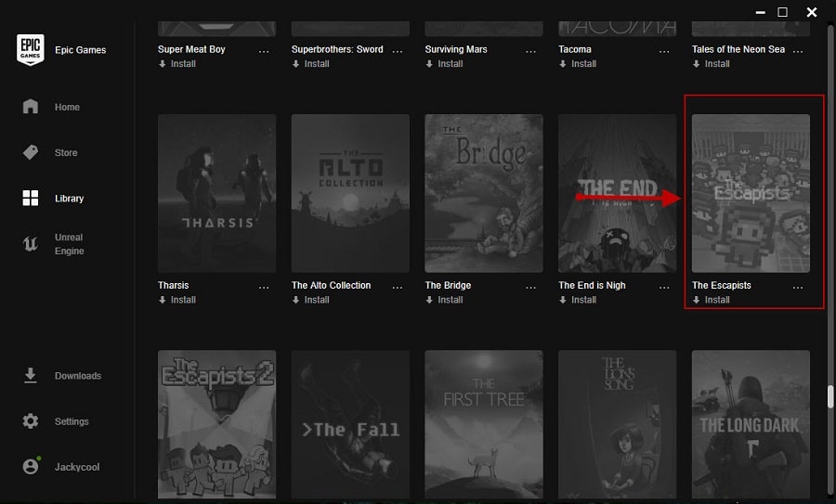Click the Downloads arrow icon

pyautogui.click(x=31, y=376)
